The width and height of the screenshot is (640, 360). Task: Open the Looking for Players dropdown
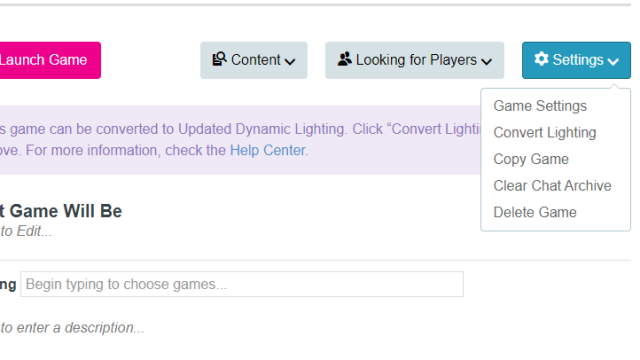pyautogui.click(x=414, y=60)
